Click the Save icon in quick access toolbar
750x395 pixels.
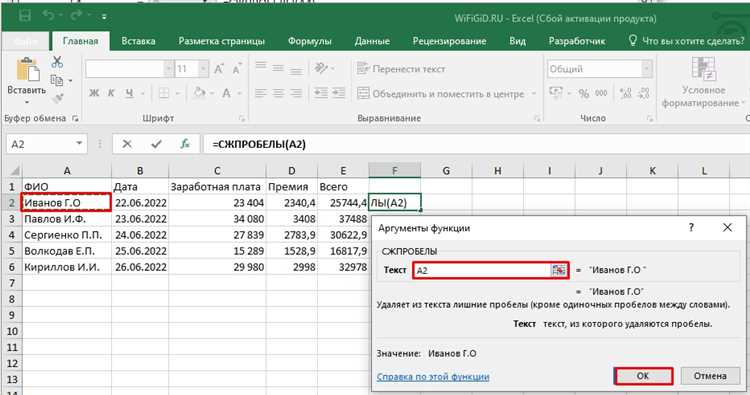(25, 16)
